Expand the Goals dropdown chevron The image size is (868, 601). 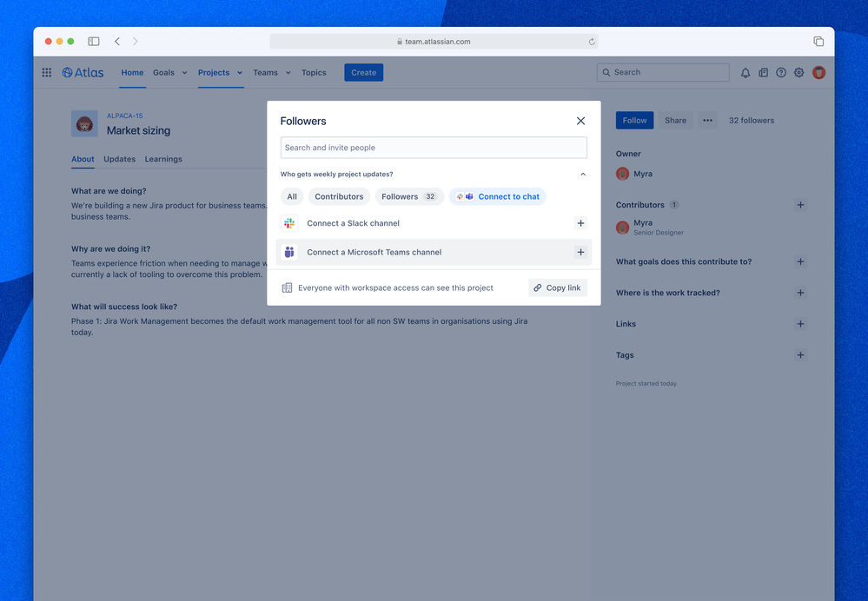[x=184, y=72]
